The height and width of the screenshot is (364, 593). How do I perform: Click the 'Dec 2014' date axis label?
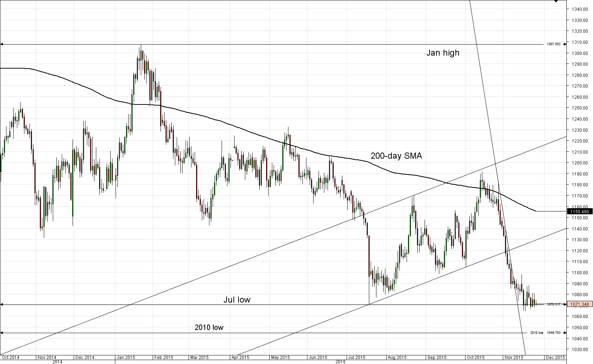click(x=85, y=357)
